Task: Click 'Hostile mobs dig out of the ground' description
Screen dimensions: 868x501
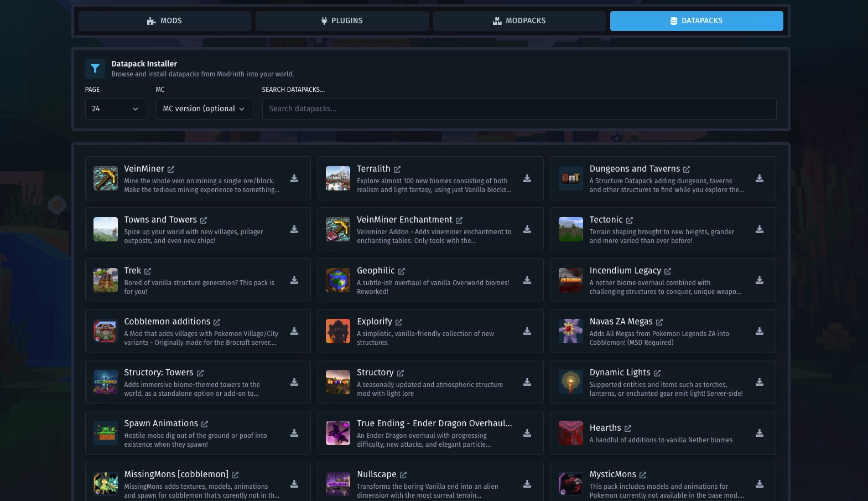Action: [195, 440]
